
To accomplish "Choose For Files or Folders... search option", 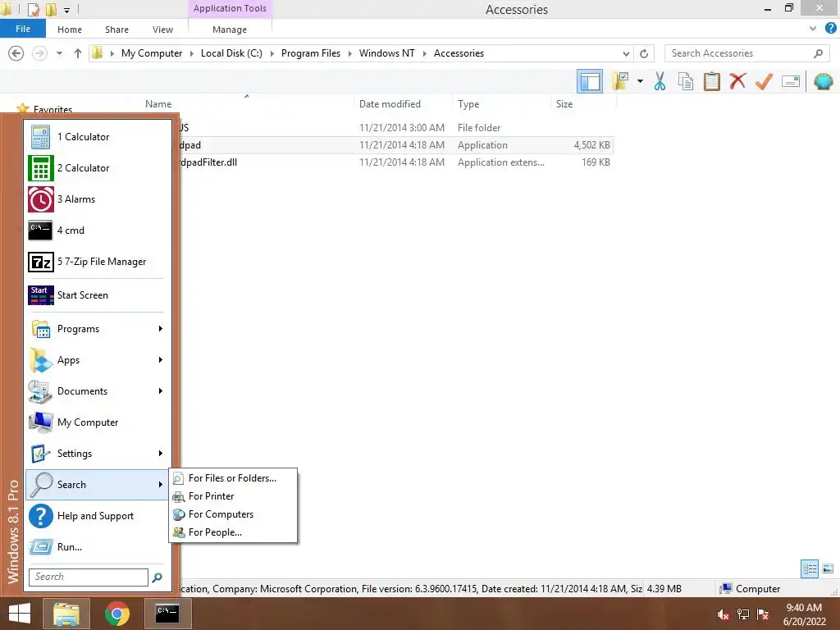I will [x=233, y=478].
